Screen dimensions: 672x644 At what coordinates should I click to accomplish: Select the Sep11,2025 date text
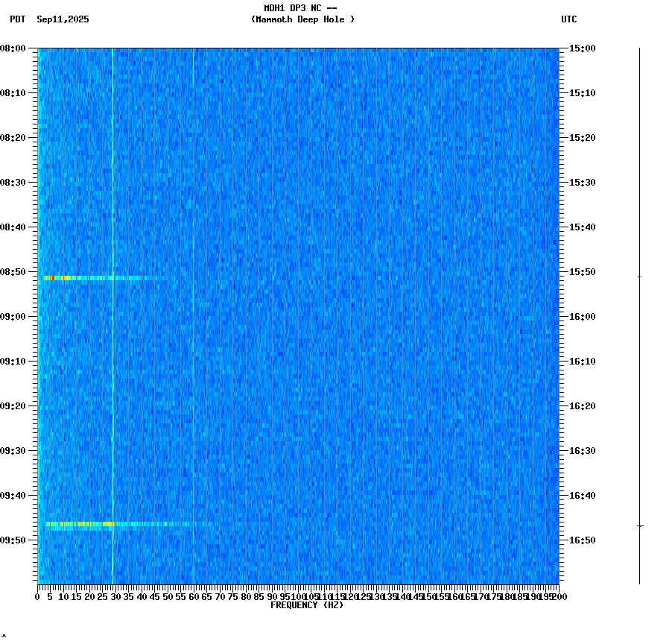coord(62,20)
